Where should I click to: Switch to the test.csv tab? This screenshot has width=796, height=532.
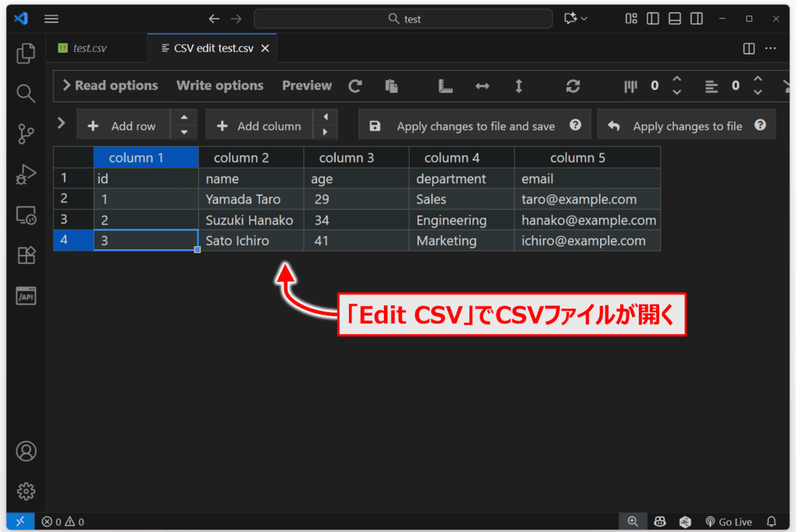pos(89,48)
